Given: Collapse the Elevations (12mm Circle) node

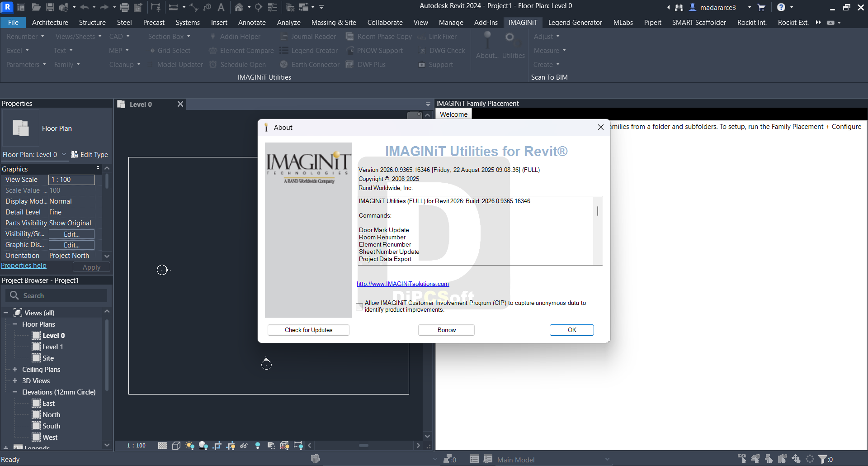Looking at the screenshot, I should tap(15, 392).
